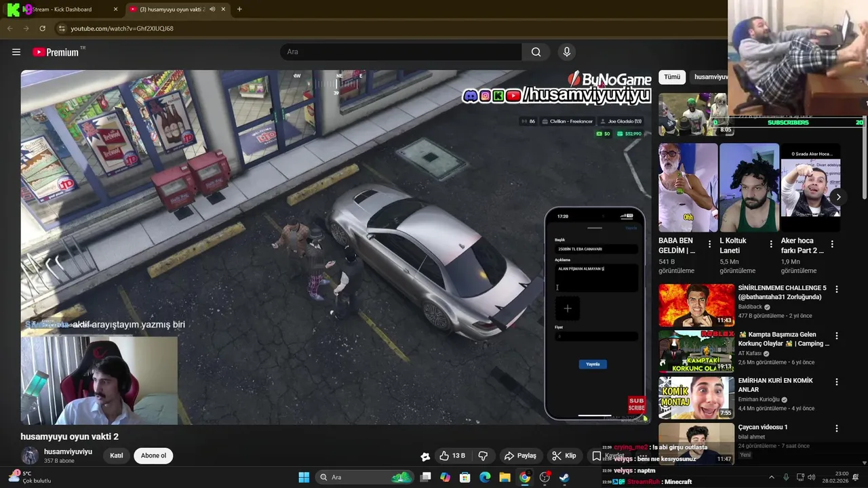Open Task View on the taskbar
Image resolution: width=868 pixels, height=488 pixels.
(425, 477)
